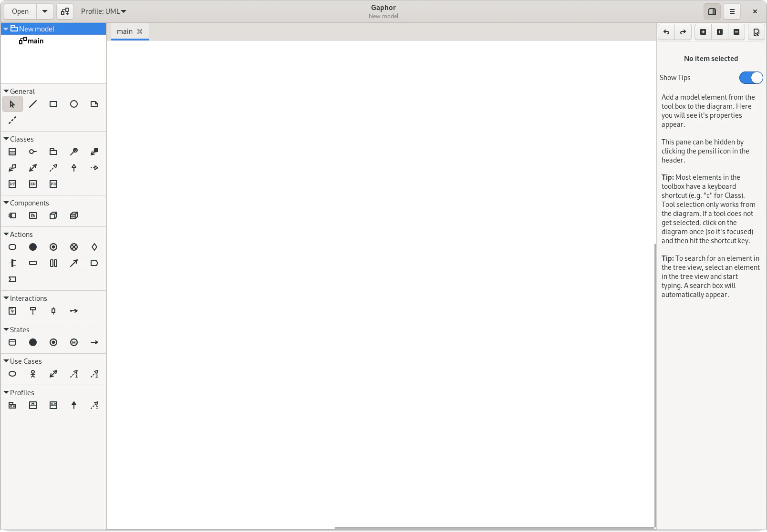Screen dimensions: 767x532
Task: Collapse the Classes toolbox section
Action: 6,139
